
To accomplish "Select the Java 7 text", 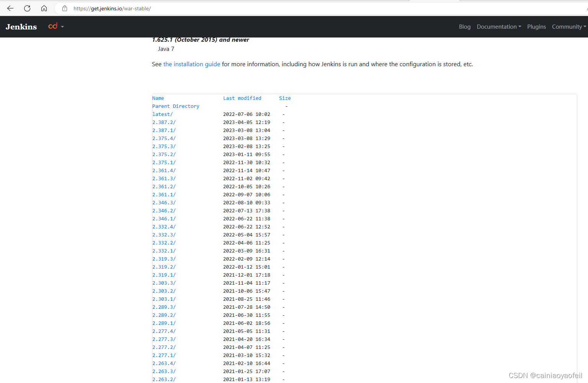I will pyautogui.click(x=166, y=49).
